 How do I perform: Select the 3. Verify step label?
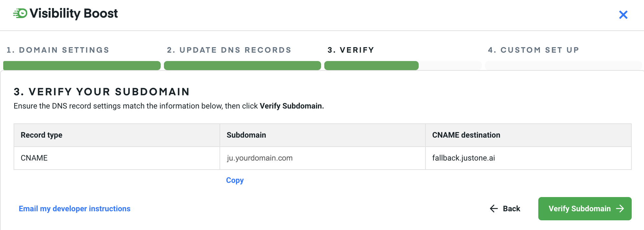pos(351,50)
